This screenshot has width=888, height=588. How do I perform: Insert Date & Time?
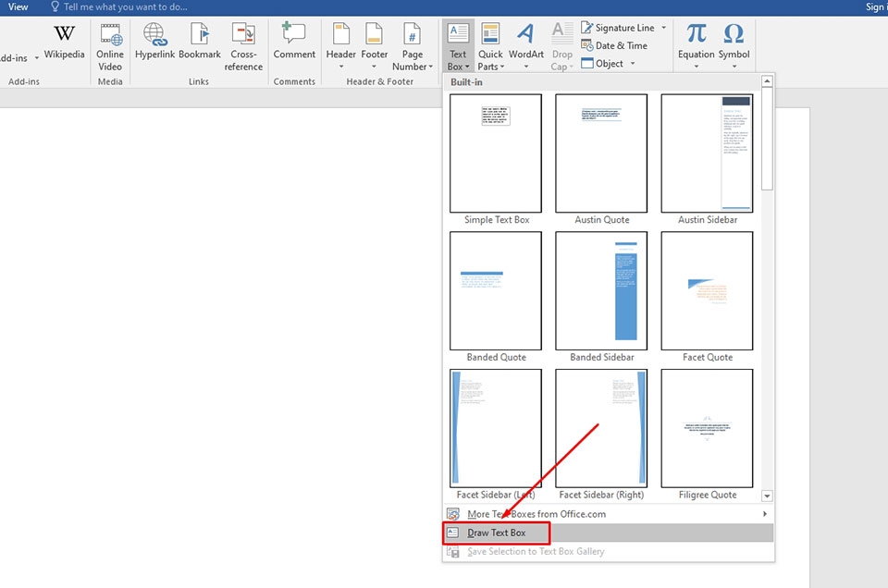[x=614, y=45]
